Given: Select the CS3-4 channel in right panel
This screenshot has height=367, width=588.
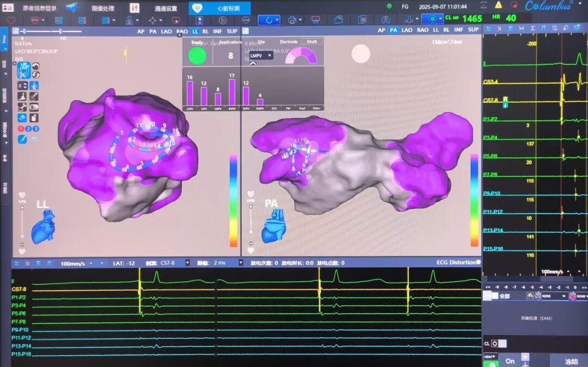Looking at the screenshot, I should (491, 82).
